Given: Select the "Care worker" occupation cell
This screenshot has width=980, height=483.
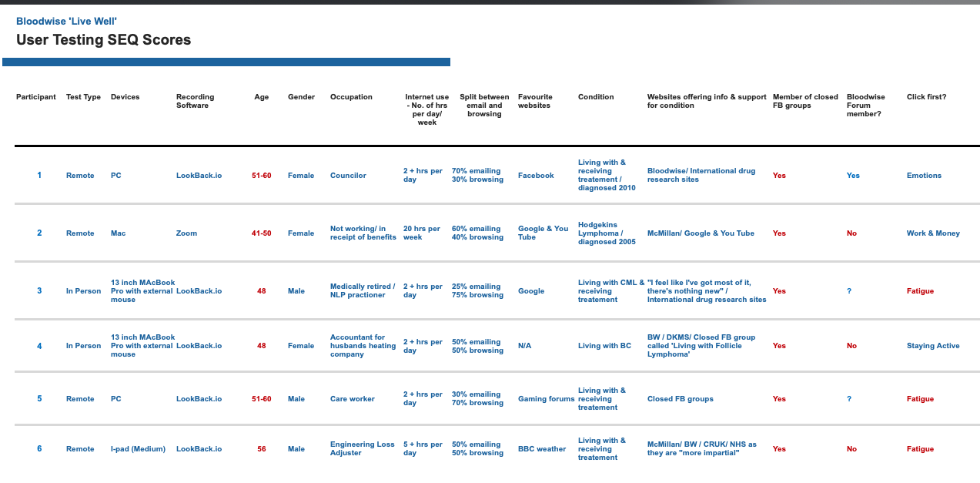Looking at the screenshot, I should [353, 399].
